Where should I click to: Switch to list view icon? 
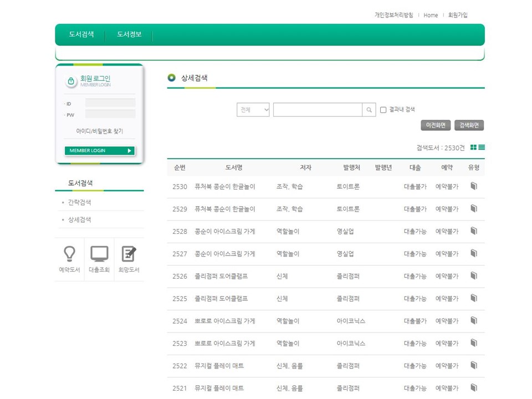(x=482, y=147)
